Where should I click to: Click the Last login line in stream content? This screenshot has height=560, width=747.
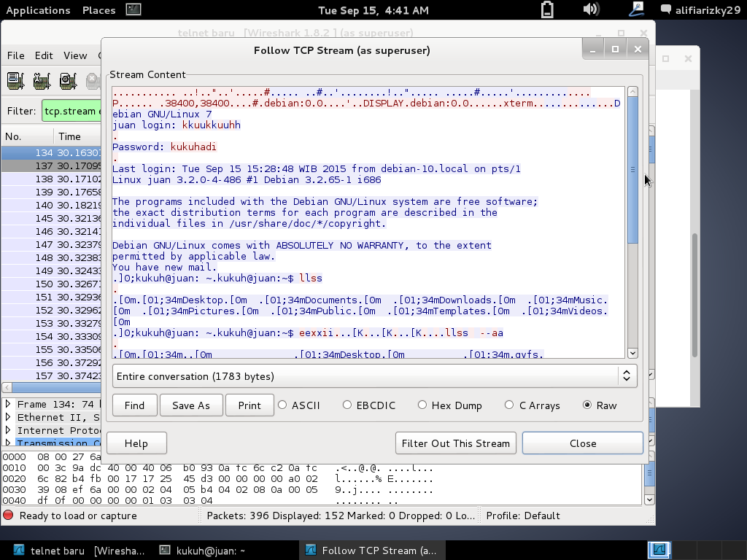pyautogui.click(x=317, y=168)
